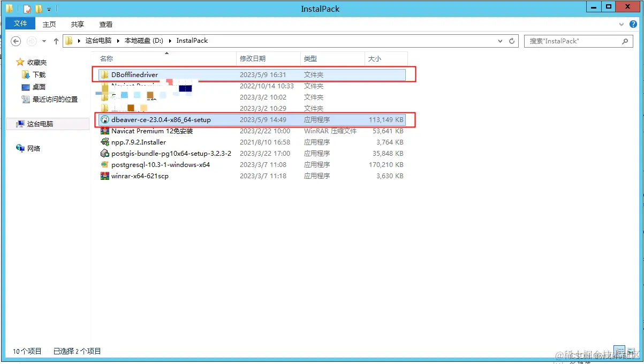Image resolution: width=644 pixels, height=364 pixels.
Task: Click the date 2023/3/22 17:00
Action: [x=265, y=154]
